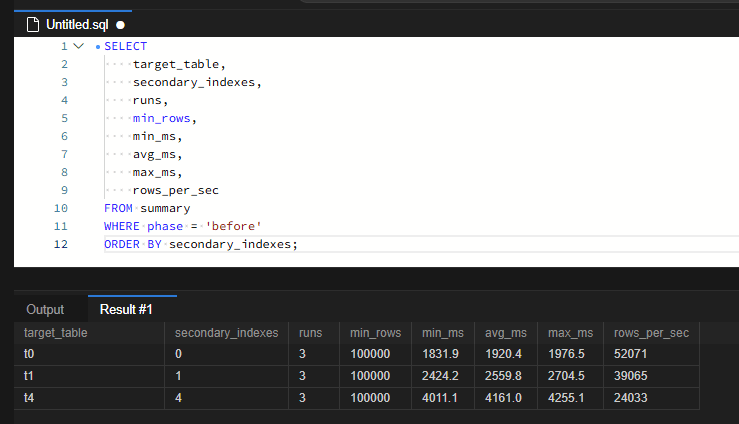Select the t0 cell in results
The width and height of the screenshot is (739, 424).
tap(90, 354)
